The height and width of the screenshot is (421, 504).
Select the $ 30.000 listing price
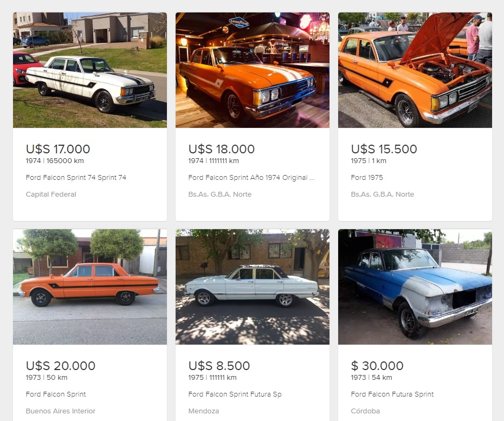point(377,366)
